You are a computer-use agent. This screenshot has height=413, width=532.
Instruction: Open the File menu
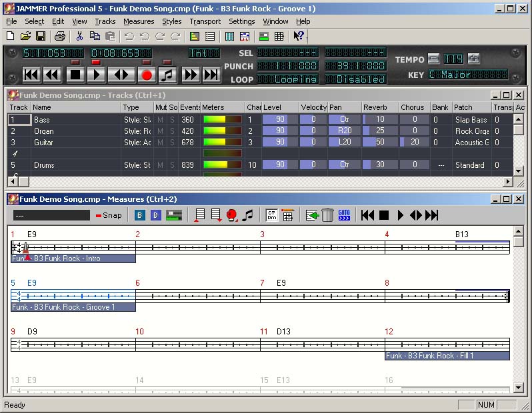(11, 21)
